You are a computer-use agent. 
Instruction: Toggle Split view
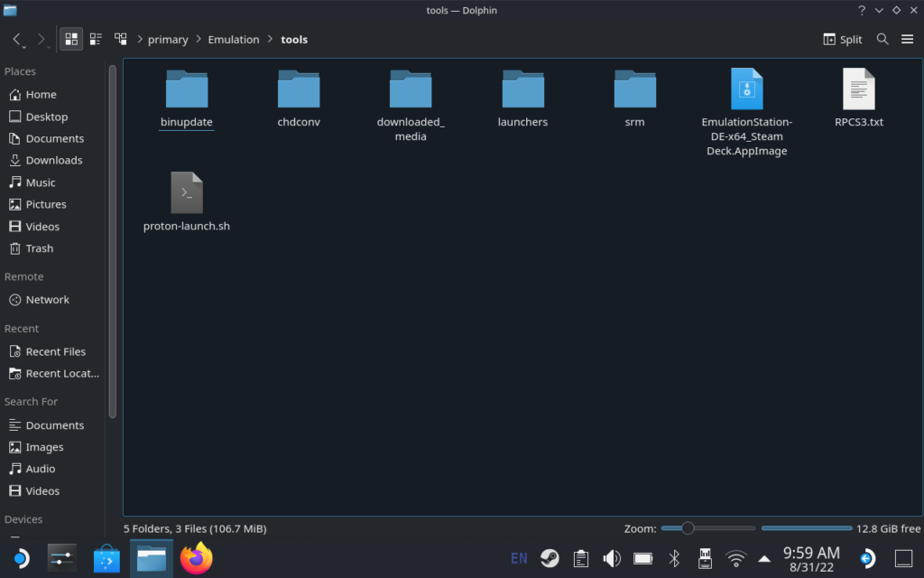click(x=843, y=40)
